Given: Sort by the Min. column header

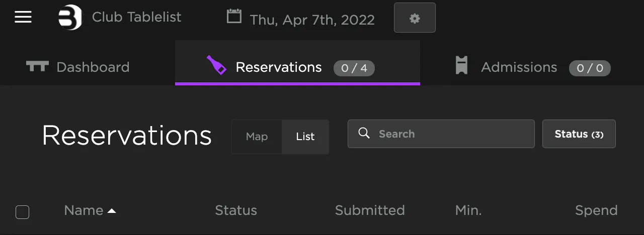Looking at the screenshot, I should 468,210.
